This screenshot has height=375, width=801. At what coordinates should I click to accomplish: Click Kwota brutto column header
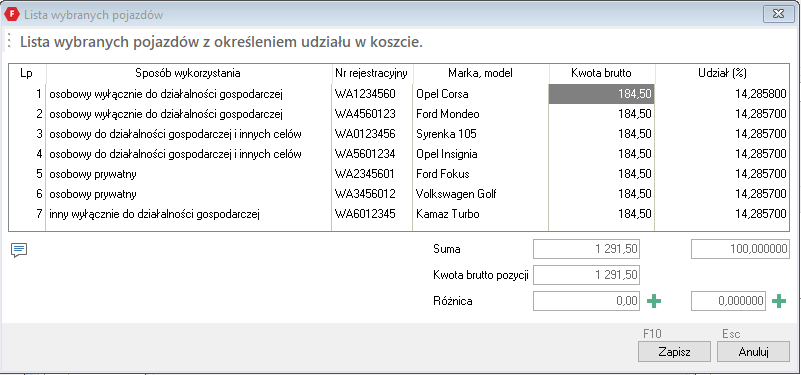(602, 73)
